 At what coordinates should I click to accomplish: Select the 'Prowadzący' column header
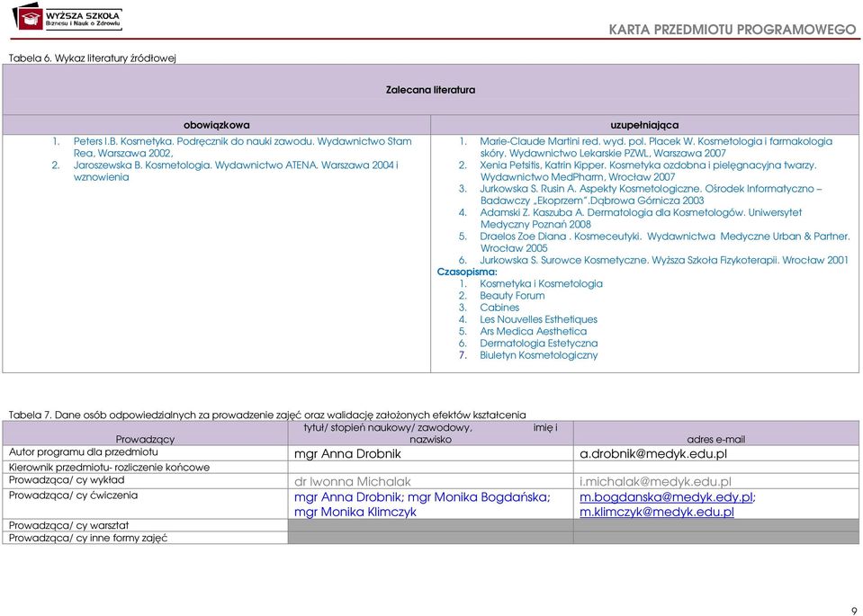click(x=145, y=440)
